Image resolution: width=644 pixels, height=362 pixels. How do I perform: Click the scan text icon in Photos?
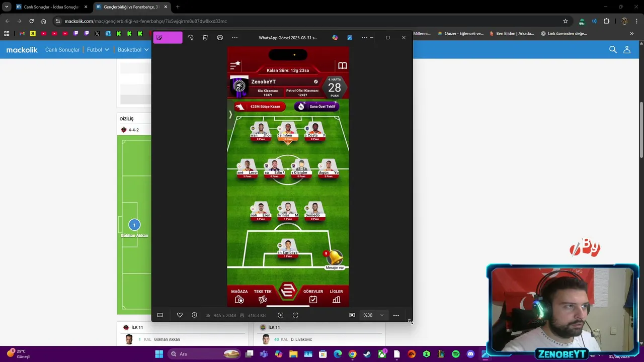click(x=295, y=315)
